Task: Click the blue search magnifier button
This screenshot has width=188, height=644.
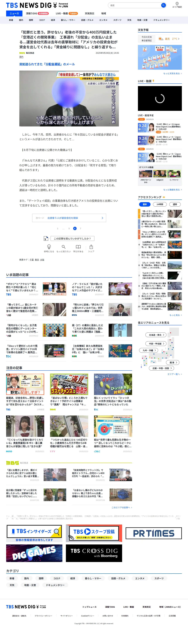Action: [x=163, y=5]
